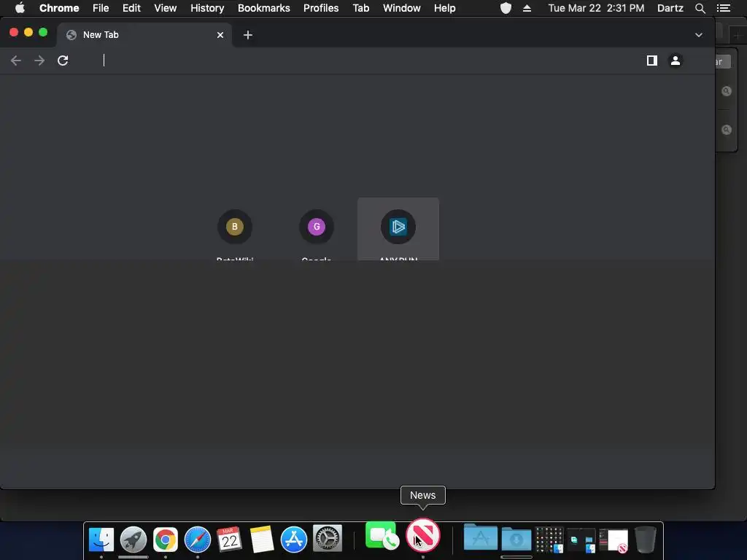Open the Window menu
Viewport: 747px width, 560px height.
(x=402, y=8)
